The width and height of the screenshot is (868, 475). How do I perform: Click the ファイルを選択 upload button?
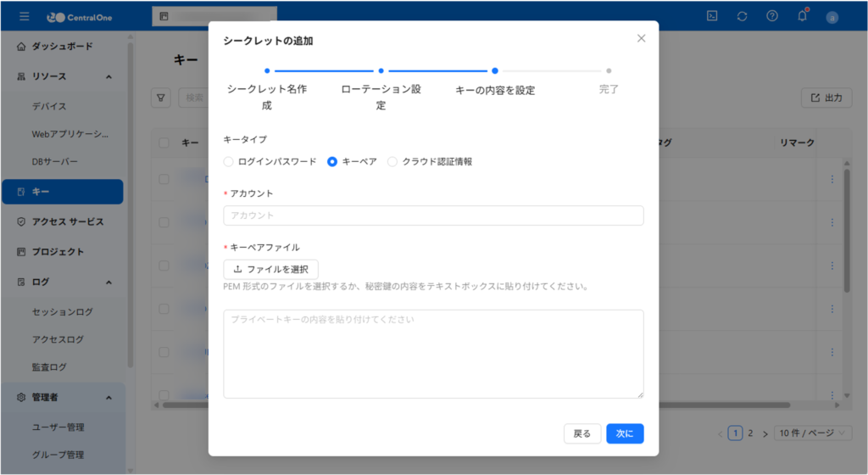point(270,270)
